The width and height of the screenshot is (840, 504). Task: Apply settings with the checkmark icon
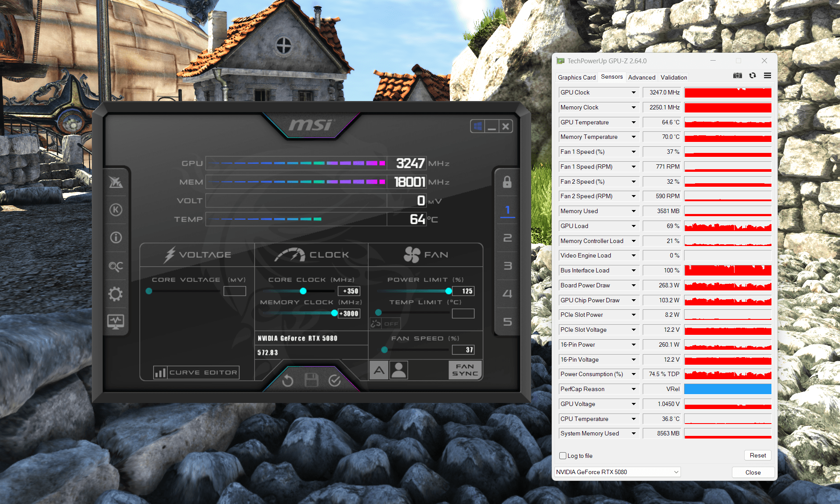coord(334,381)
